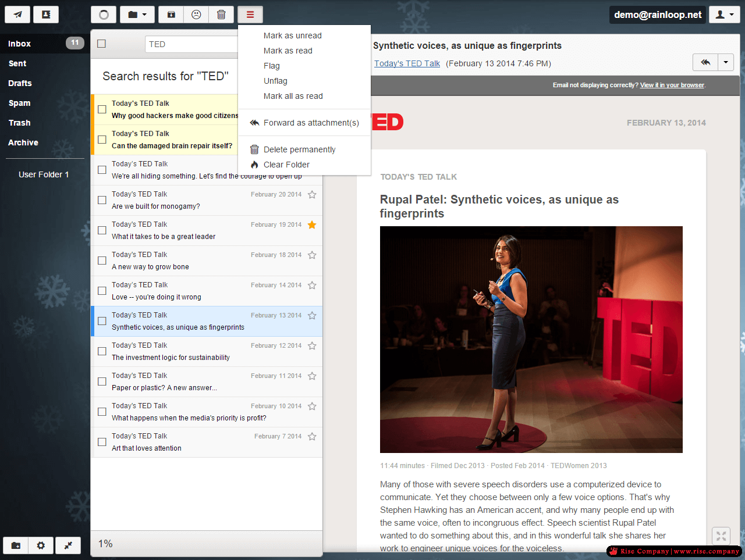This screenshot has width=745, height=560.
Task: Mark as spam sad-face icon
Action: [x=196, y=15]
